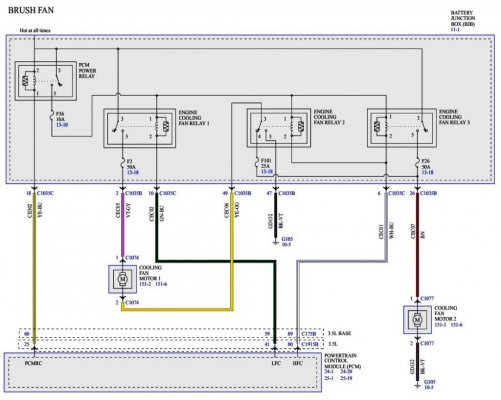Click connector C1035C at pin 6

397,193
